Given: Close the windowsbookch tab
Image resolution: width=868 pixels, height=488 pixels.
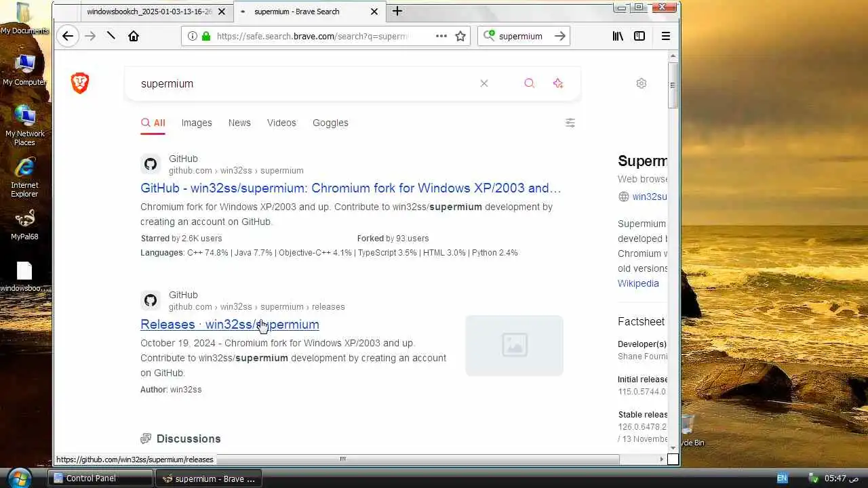Looking at the screenshot, I should 222,12.
